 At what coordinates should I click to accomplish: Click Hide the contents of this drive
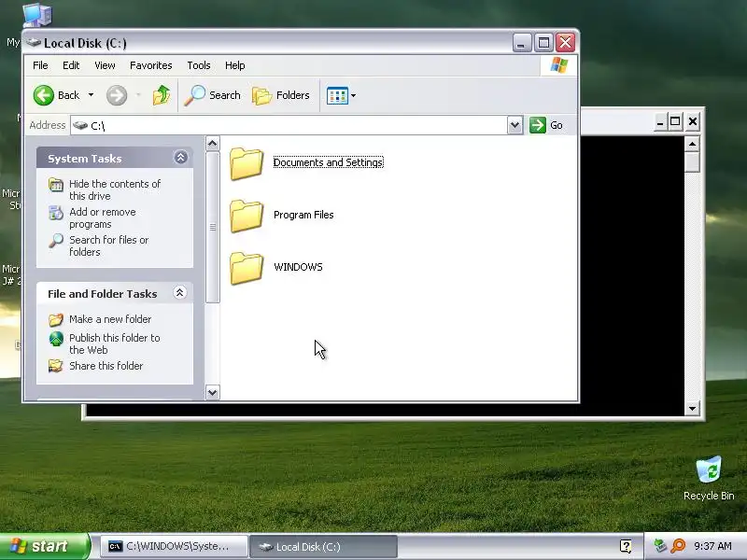pyautogui.click(x=115, y=190)
